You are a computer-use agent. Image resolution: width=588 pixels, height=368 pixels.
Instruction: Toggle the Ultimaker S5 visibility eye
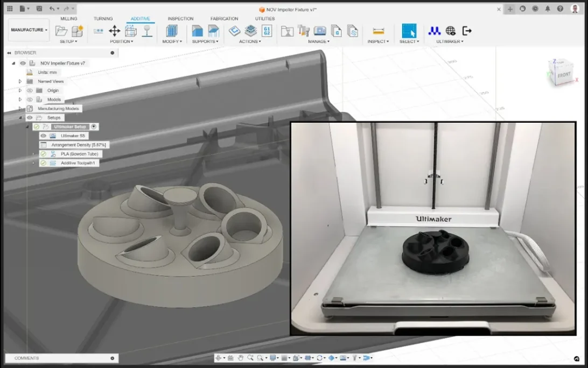43,136
